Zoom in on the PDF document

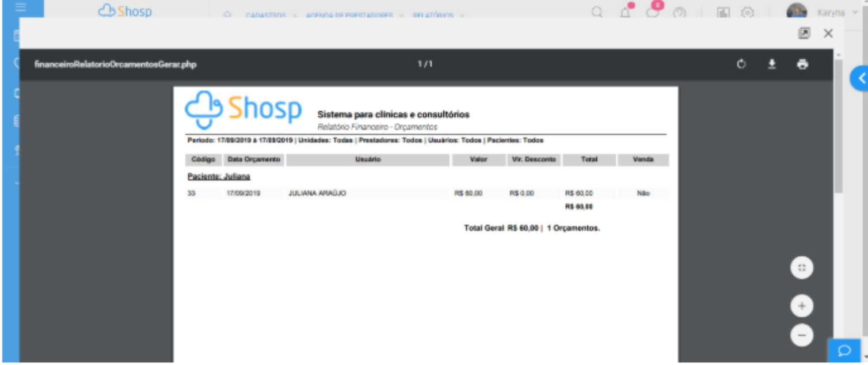[x=802, y=306]
